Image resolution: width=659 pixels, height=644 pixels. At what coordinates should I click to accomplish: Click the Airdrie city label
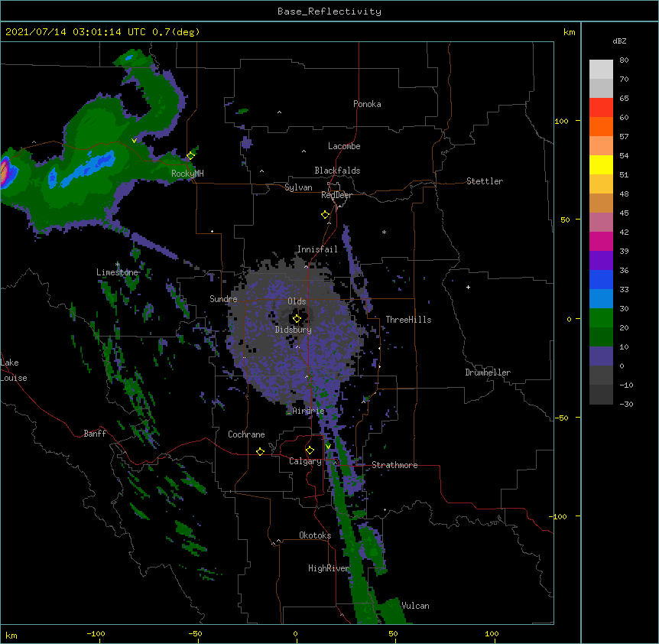(309, 411)
